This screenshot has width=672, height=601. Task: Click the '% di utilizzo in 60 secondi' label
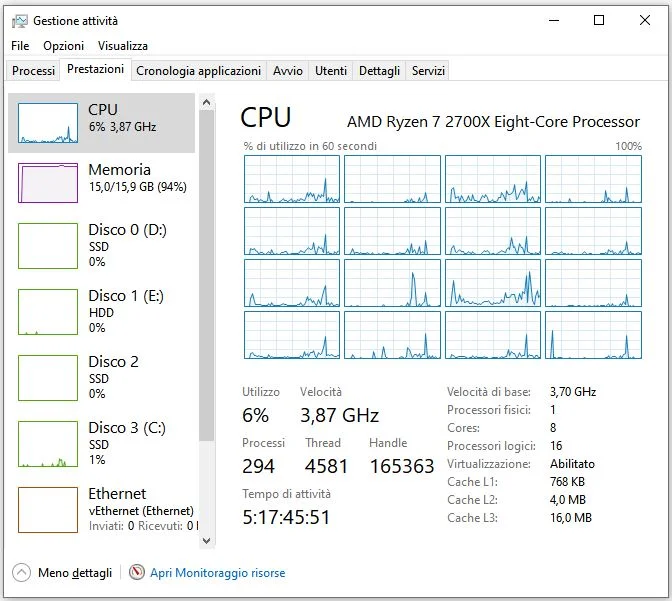(310, 146)
